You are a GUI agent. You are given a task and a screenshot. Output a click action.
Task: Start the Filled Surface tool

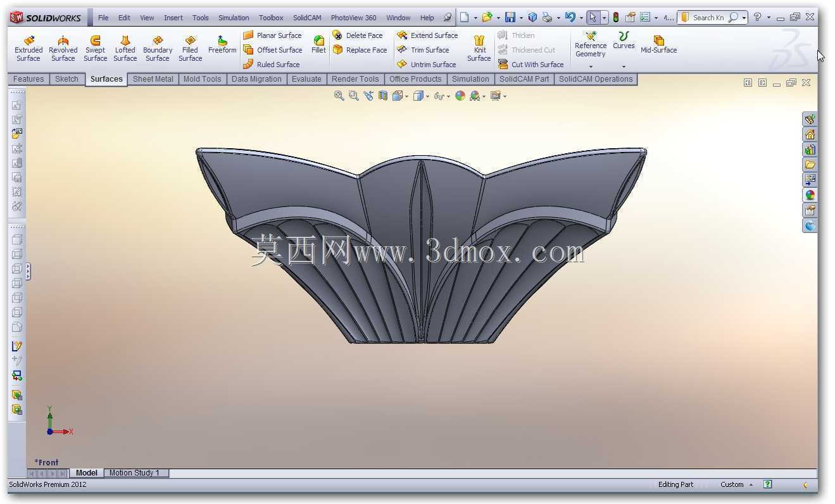(190, 49)
